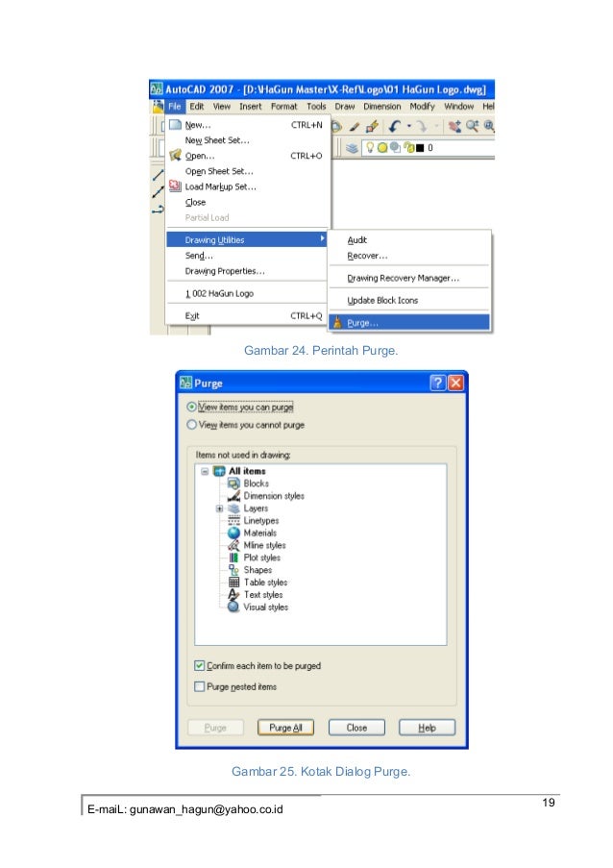The image size is (613, 868).
Task: Open the Drawing Utilities submenu
Action: pyautogui.click(x=247, y=239)
